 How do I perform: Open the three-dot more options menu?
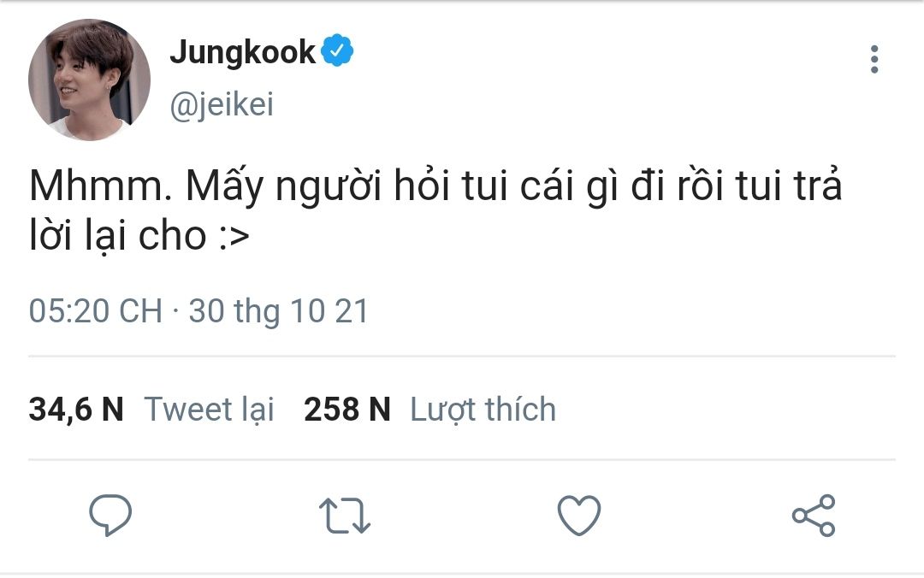874,59
